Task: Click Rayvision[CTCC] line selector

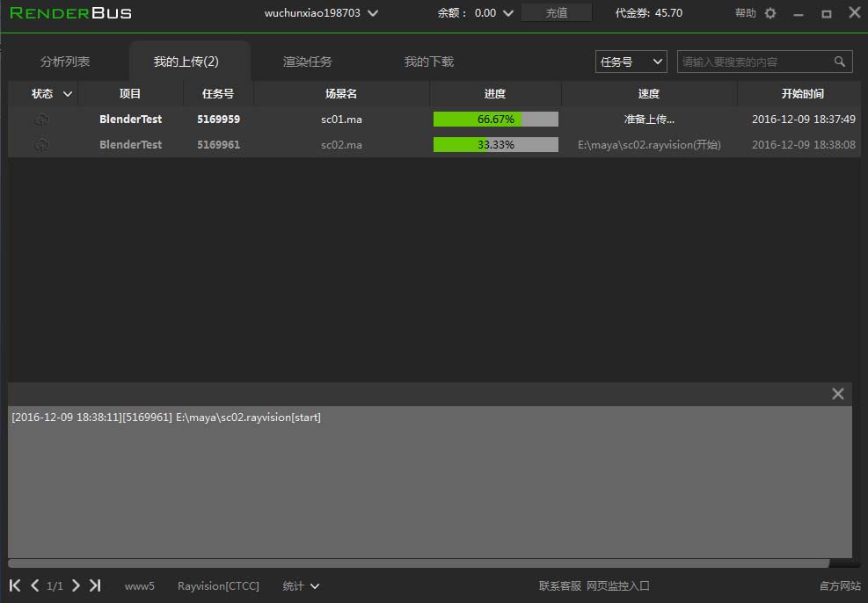Action: point(218,585)
